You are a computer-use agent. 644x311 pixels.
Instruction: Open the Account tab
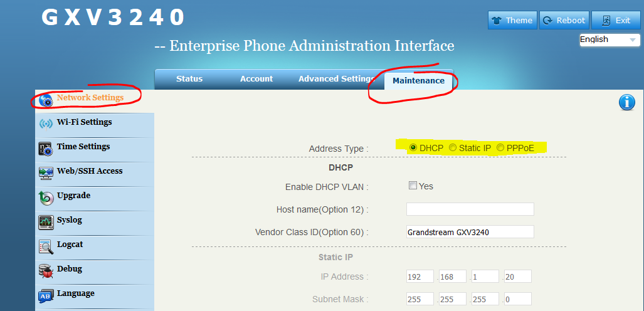pyautogui.click(x=256, y=79)
